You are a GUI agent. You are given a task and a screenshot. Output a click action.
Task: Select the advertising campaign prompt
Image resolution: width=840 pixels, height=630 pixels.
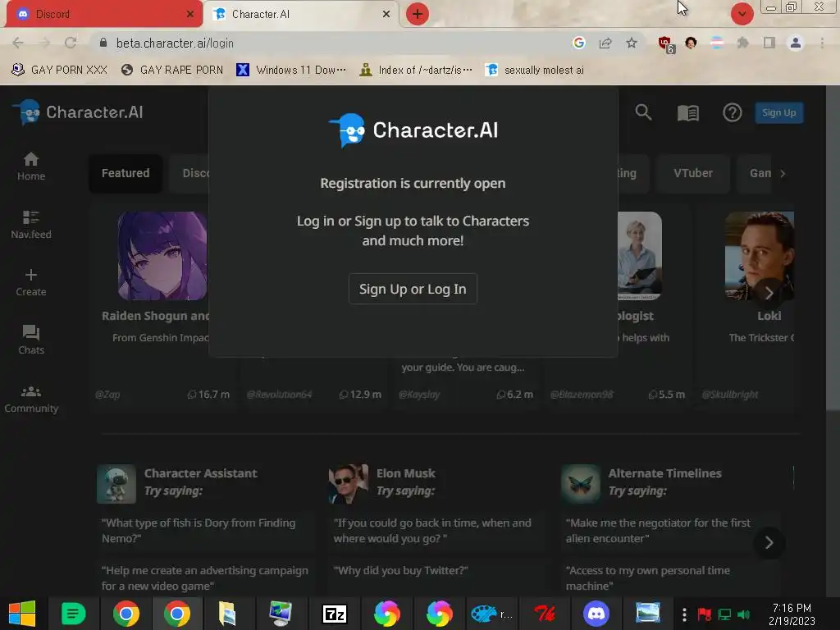coord(204,578)
